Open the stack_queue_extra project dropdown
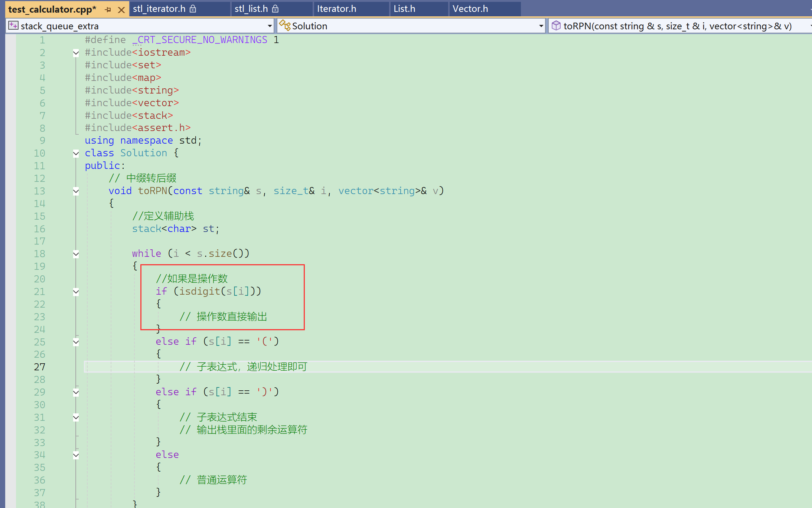The image size is (812, 508). point(270,26)
